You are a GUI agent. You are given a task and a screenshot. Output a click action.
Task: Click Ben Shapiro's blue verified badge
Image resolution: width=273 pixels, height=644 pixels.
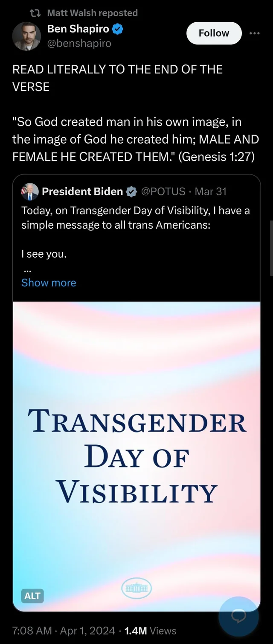pos(118,29)
